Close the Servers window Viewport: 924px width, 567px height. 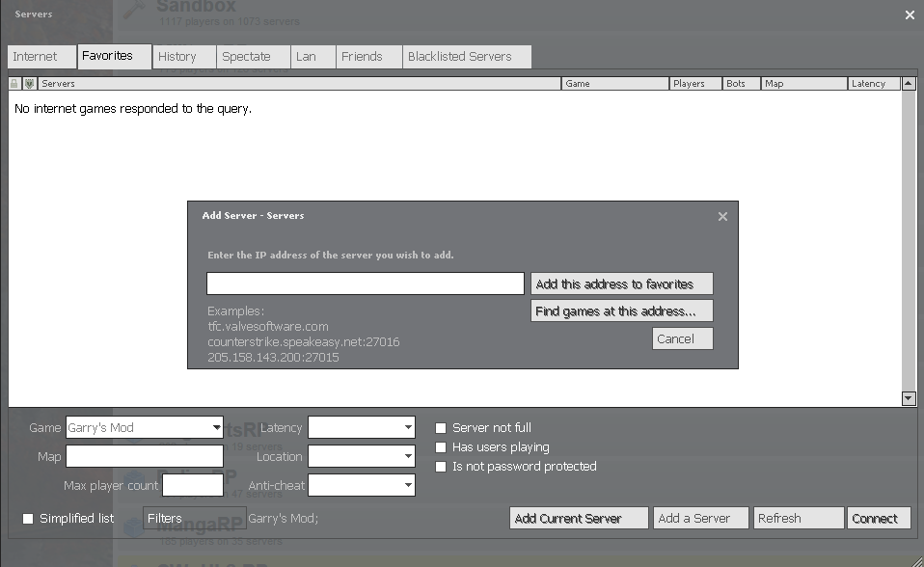(x=910, y=15)
